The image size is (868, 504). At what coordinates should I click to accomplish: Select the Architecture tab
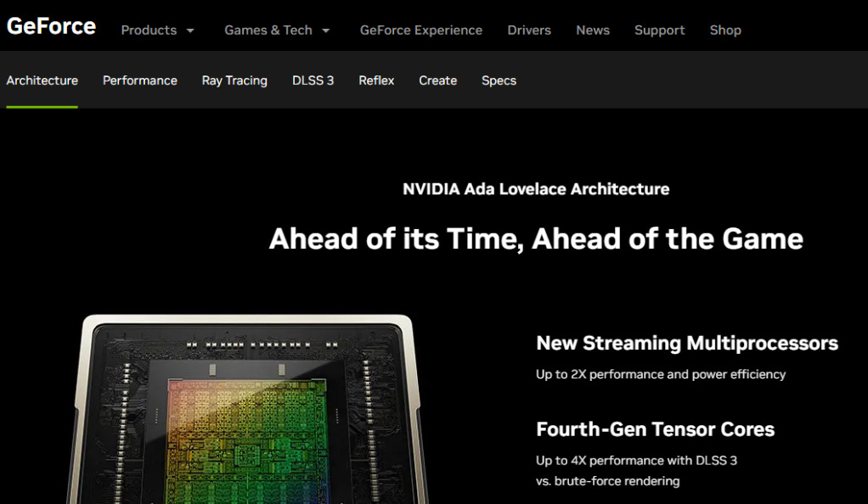42,81
